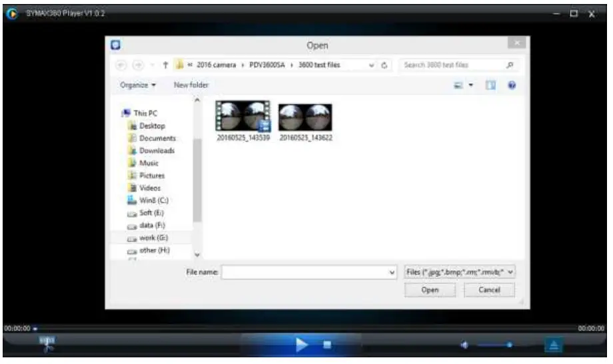613x364 pixels.
Task: Click the navigation pane scroll down arrow
Action: 197,255
